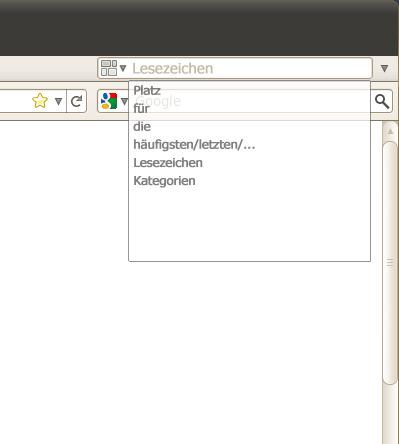Reload the page with the refresh icon
The height and width of the screenshot is (444, 399).
pyautogui.click(x=77, y=101)
